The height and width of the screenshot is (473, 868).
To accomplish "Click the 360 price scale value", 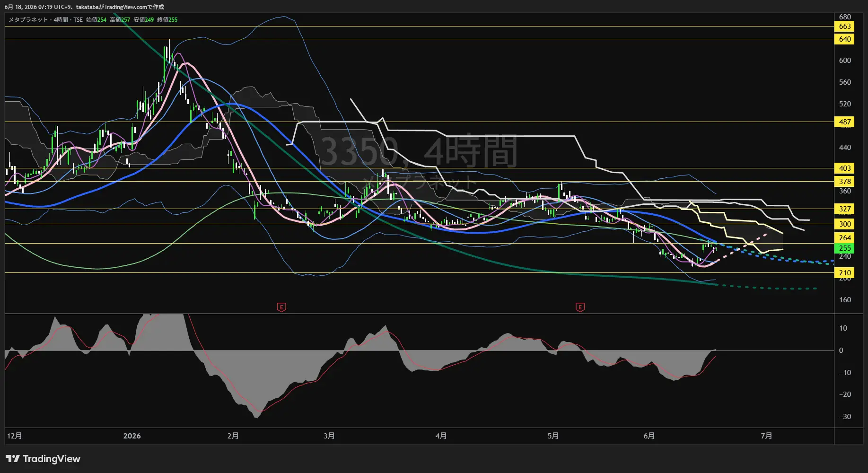I will [845, 191].
